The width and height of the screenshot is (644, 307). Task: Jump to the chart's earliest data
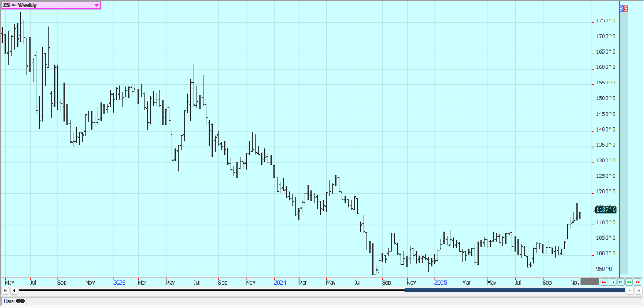click(x=5, y=290)
